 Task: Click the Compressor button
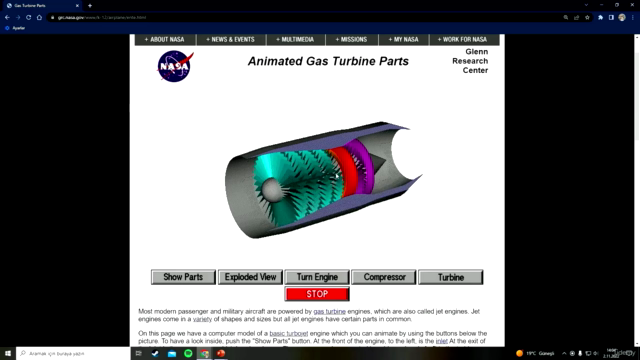point(384,277)
